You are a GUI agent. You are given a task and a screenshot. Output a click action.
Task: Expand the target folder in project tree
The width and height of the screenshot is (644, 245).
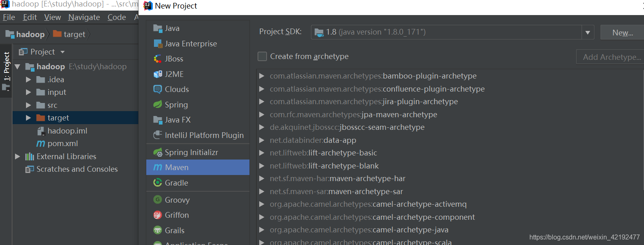click(28, 118)
